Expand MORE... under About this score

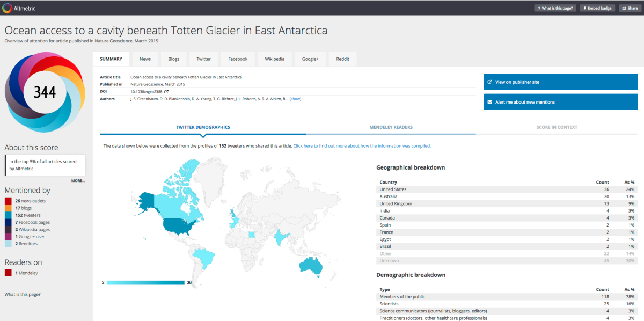(x=78, y=180)
